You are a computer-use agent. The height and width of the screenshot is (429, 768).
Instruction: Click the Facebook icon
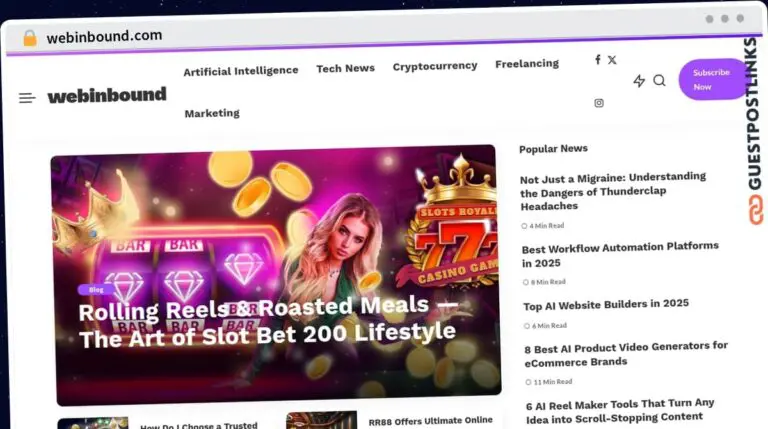coord(598,60)
